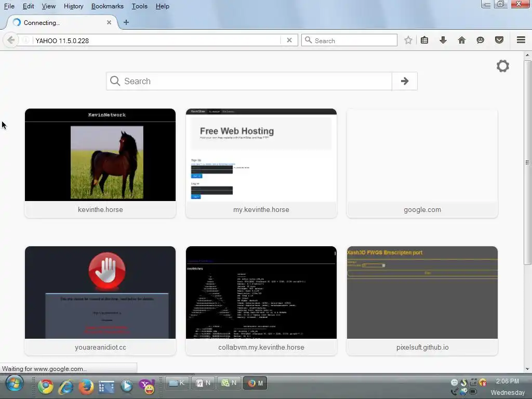Open the Bookmarks menu

point(107,6)
